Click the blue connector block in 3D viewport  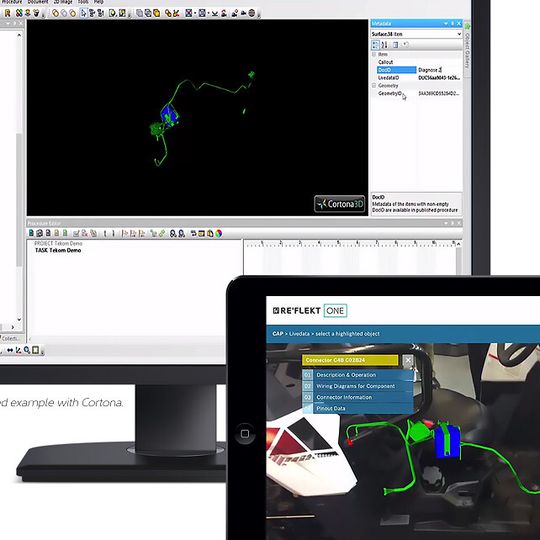[169, 115]
